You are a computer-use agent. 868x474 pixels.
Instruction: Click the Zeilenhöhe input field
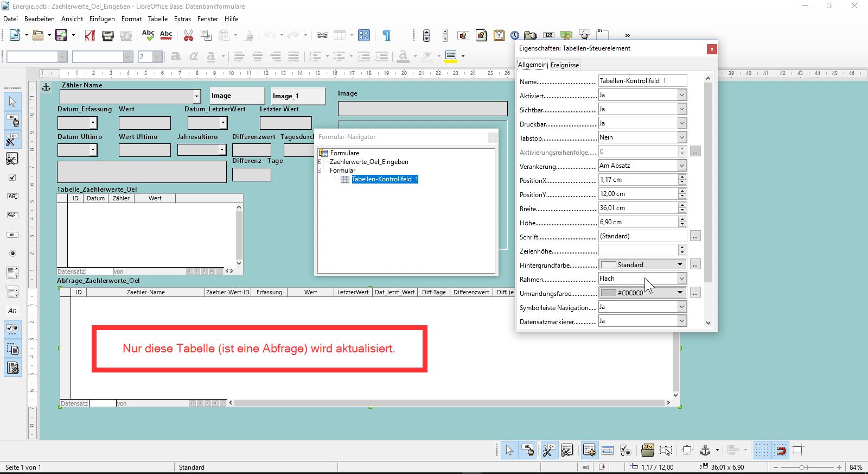coord(638,250)
